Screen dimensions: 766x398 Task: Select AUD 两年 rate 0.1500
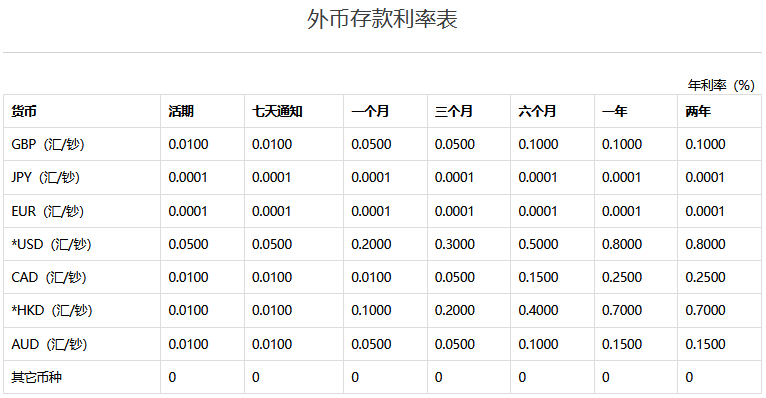(x=705, y=344)
